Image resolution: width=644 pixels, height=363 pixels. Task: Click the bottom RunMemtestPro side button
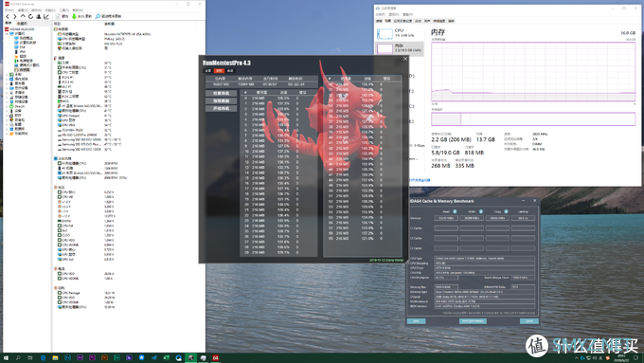tap(221, 109)
